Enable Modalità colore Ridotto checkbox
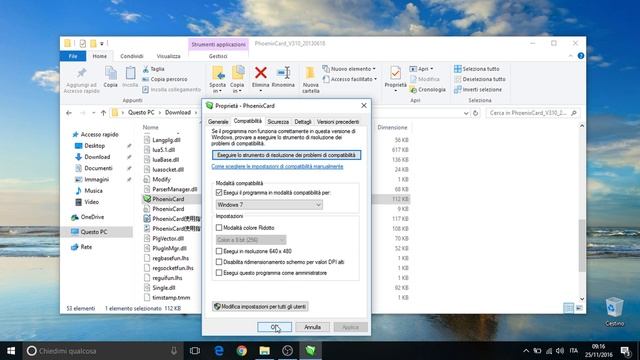Screen dimensions: 640x360 (219, 227)
